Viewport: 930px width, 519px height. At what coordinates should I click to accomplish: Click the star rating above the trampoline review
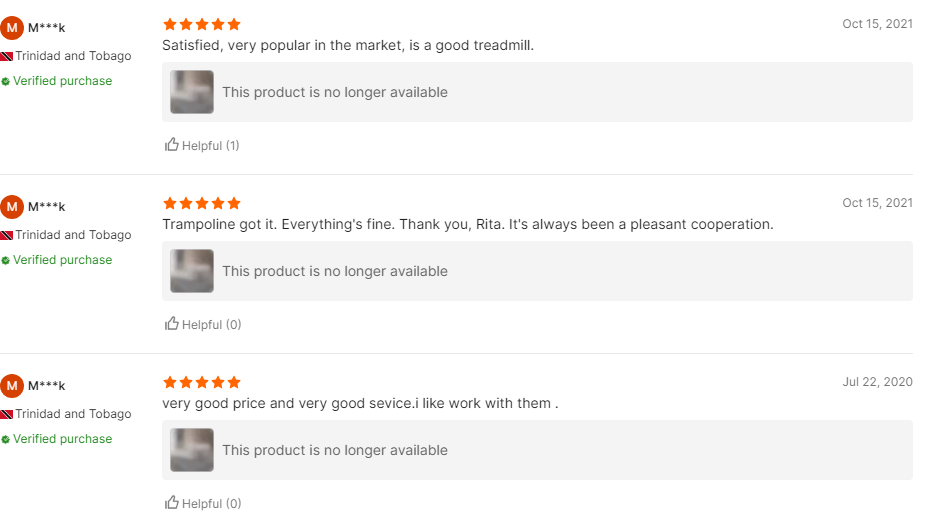201,203
